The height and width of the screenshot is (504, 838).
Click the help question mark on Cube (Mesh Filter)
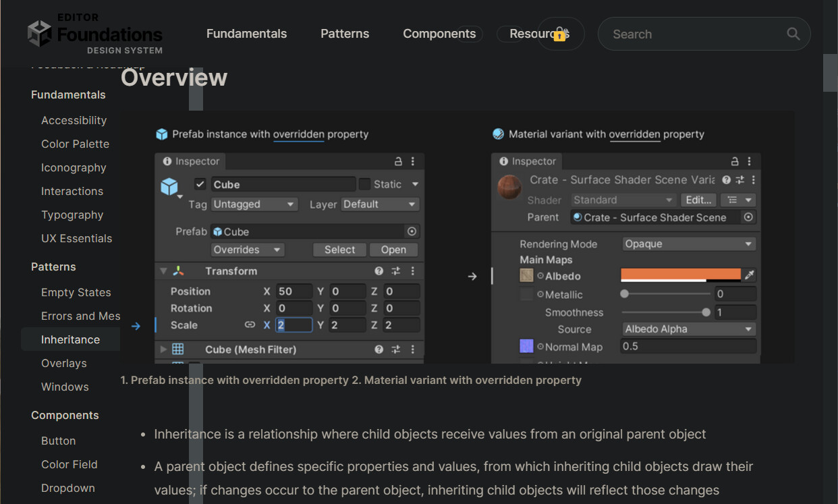[x=379, y=349]
